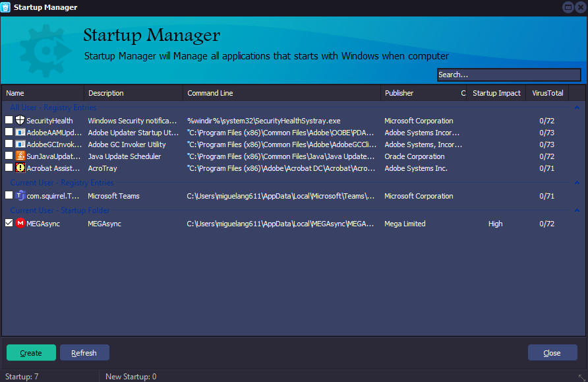Screen dimensions: 588x382
Task: Focus the Search input field
Action: [x=508, y=75]
